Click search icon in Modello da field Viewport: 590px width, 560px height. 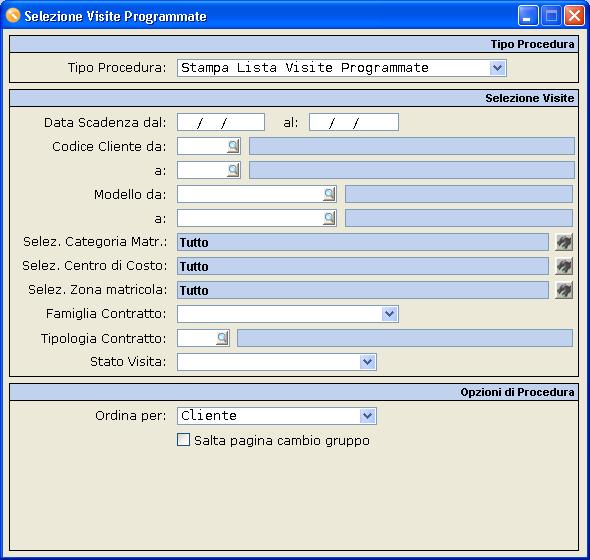pyautogui.click(x=329, y=194)
